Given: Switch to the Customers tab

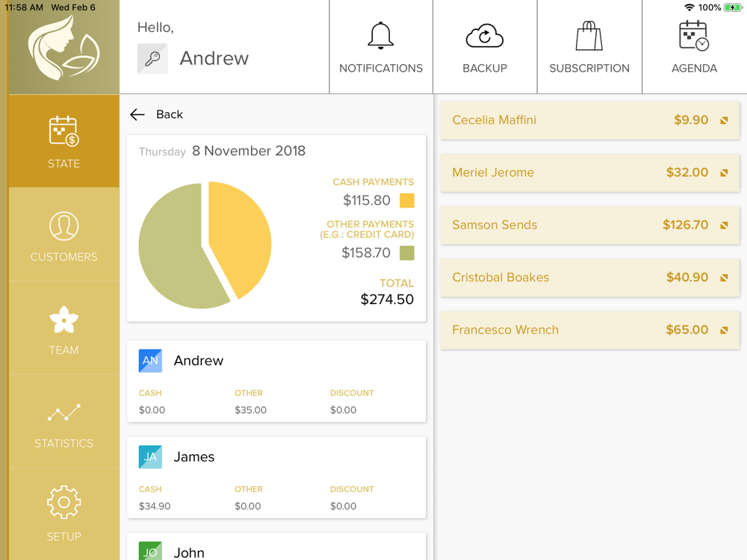Looking at the screenshot, I should (63, 234).
